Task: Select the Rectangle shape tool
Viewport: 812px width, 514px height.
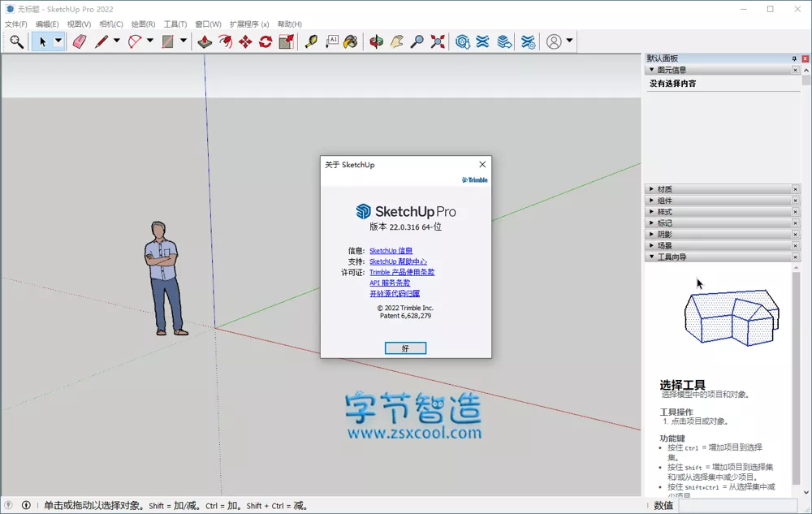Action: coord(168,41)
